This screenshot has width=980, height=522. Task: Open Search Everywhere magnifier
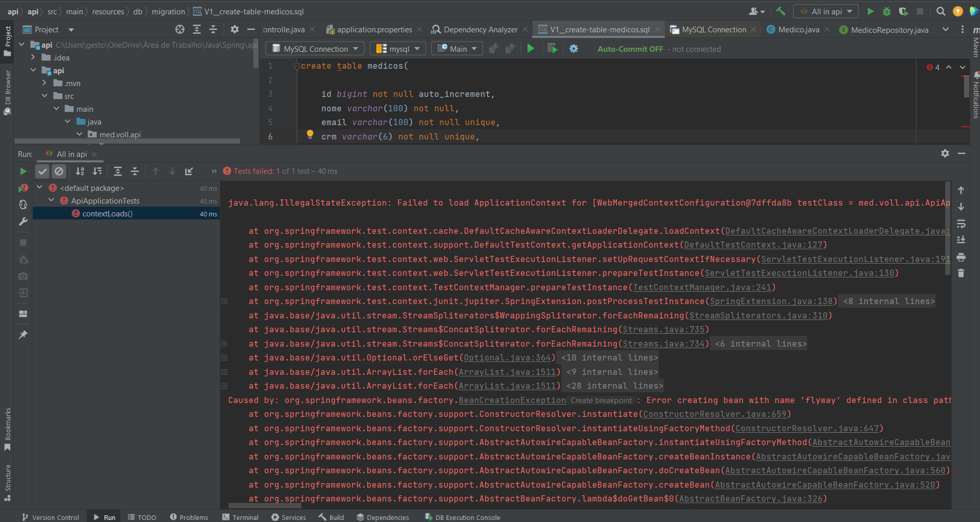coord(941,11)
